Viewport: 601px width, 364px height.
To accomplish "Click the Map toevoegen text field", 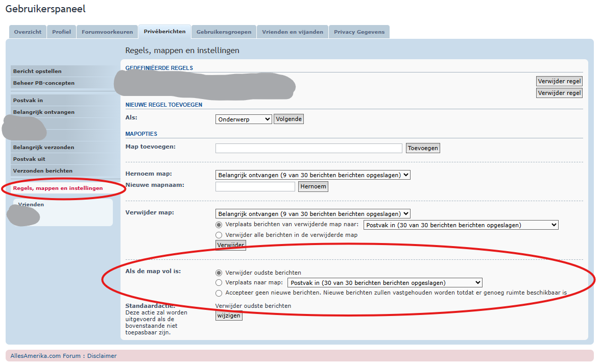I will tap(308, 148).
